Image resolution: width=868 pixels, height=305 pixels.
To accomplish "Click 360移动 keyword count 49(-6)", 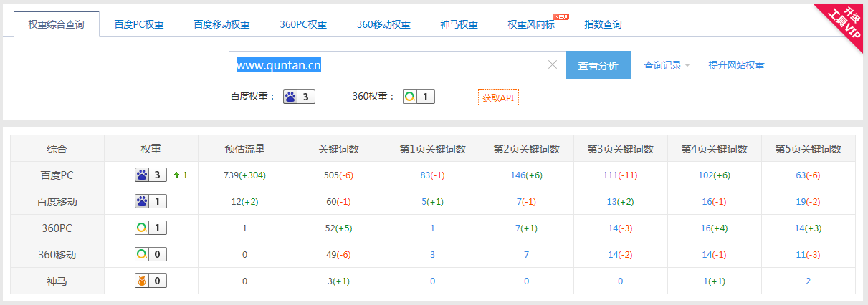I will coord(338,255).
